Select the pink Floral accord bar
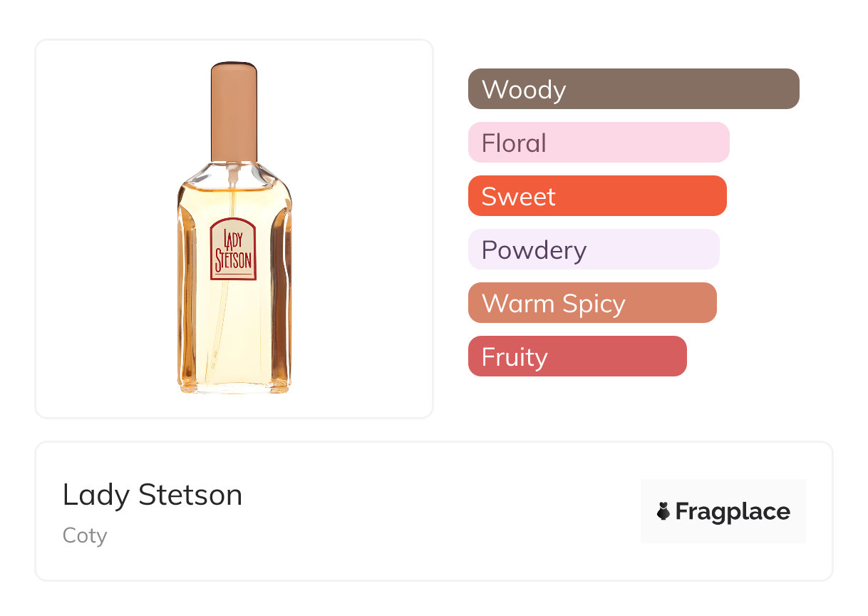Screen dimensions: 868x616 599,143
